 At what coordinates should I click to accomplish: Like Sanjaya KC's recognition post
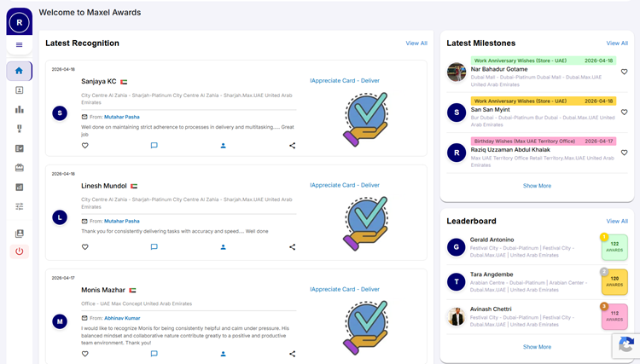pyautogui.click(x=84, y=146)
